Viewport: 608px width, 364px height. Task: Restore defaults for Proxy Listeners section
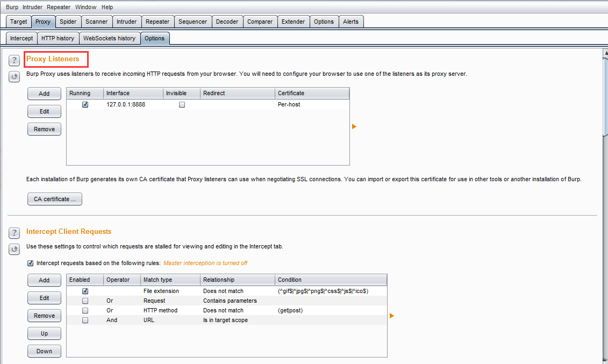click(x=15, y=76)
